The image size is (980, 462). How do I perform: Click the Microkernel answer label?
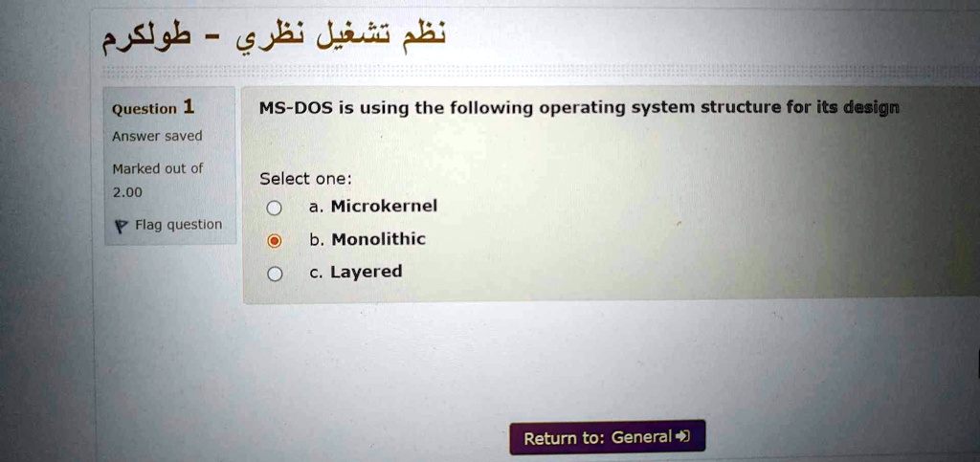click(384, 206)
